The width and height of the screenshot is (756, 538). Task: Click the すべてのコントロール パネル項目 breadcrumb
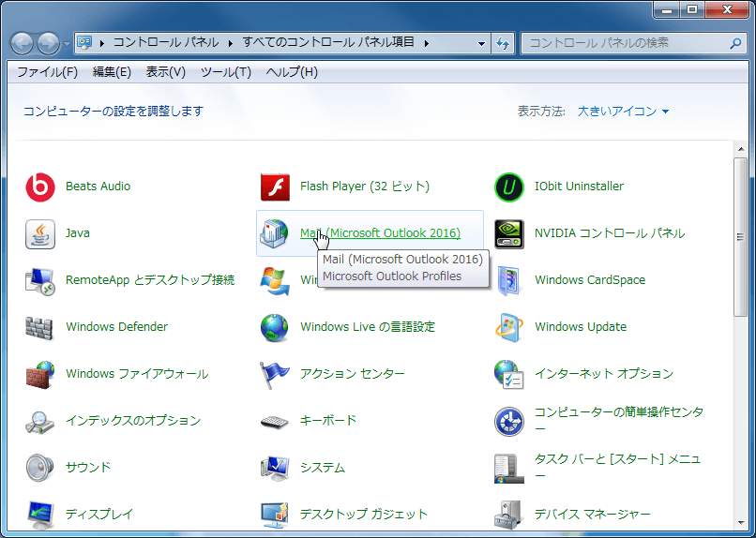[x=328, y=42]
